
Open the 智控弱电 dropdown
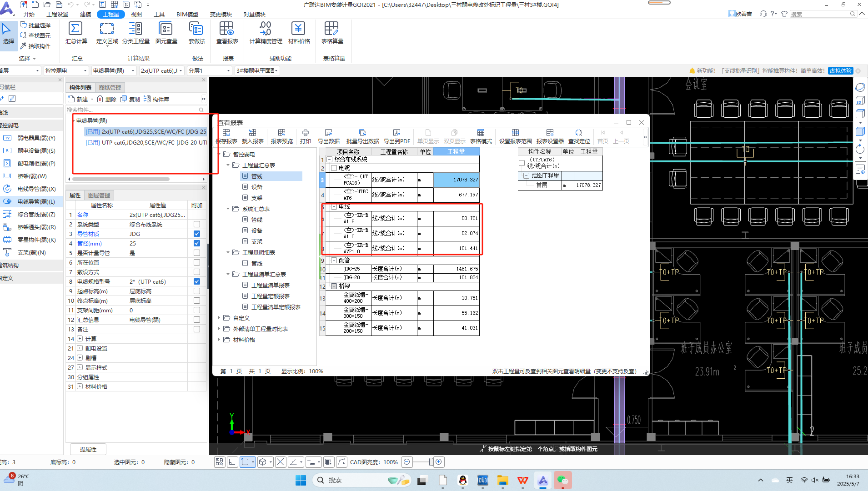pos(85,71)
